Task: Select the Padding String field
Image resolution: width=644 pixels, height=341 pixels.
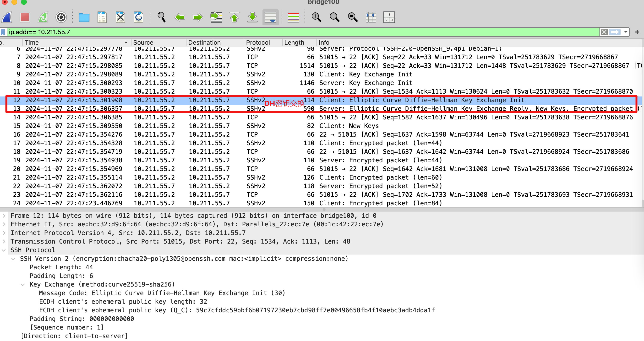Action: click(82, 319)
